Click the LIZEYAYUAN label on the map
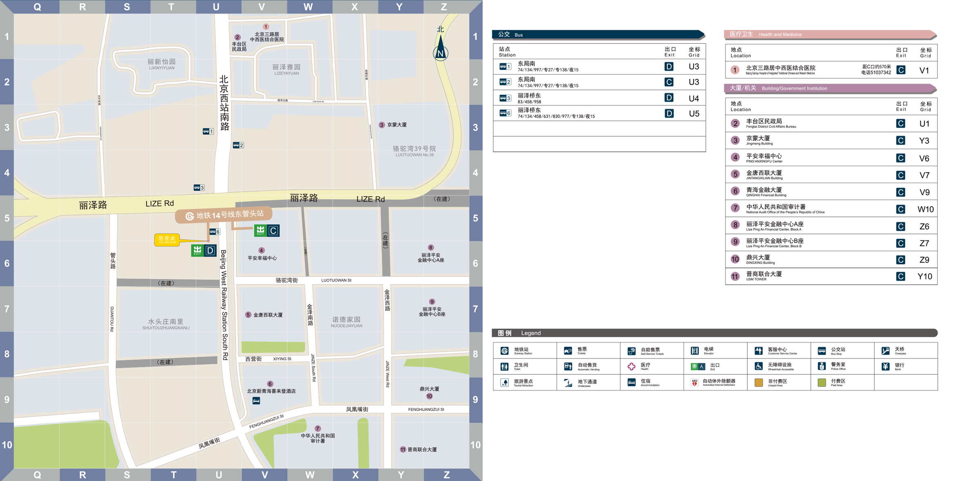This screenshot has width=980, height=481. click(x=287, y=73)
